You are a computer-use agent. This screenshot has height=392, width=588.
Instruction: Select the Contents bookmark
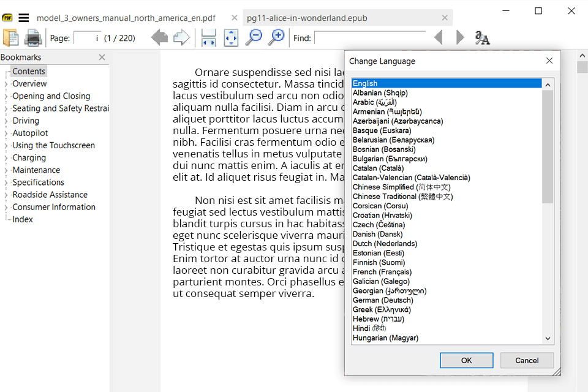click(29, 71)
